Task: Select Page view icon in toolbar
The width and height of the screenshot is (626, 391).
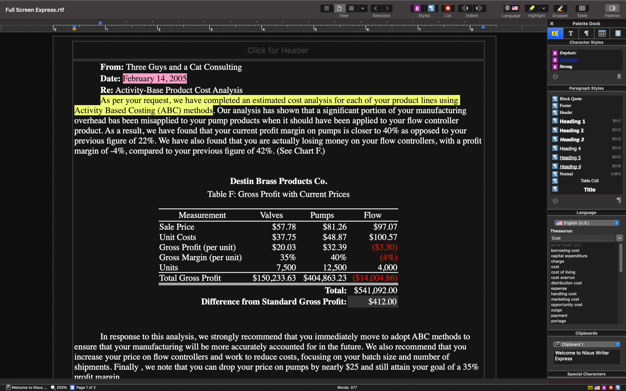Action: (339, 8)
